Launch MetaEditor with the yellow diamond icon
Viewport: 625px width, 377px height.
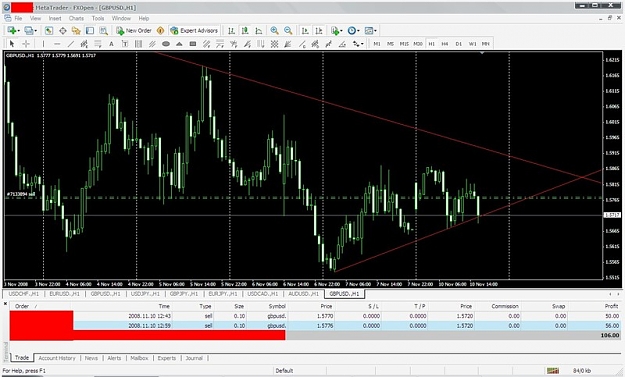click(160, 30)
